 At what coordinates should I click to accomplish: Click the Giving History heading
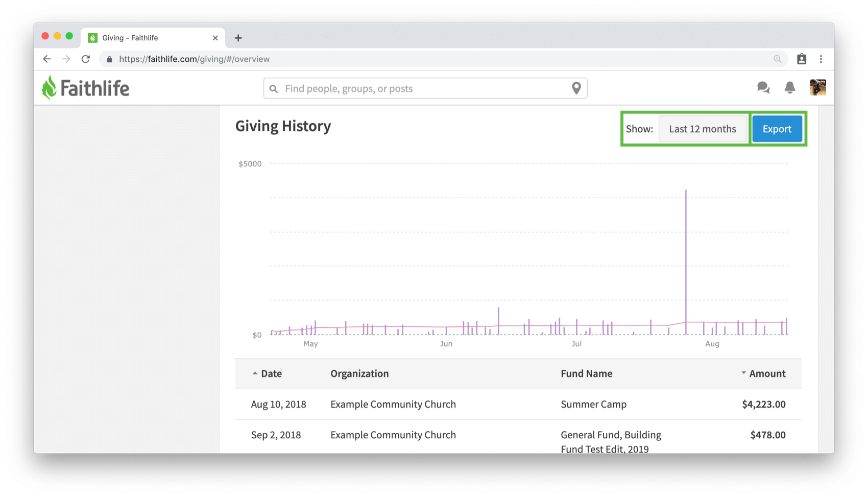click(283, 126)
